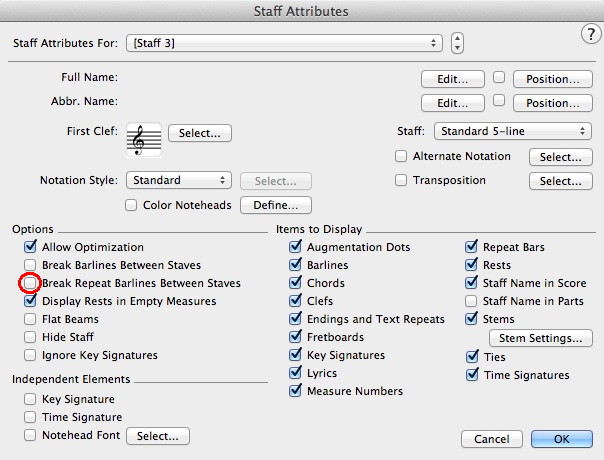604x460 pixels.
Task: Click the help question mark icon
Action: coord(589,34)
